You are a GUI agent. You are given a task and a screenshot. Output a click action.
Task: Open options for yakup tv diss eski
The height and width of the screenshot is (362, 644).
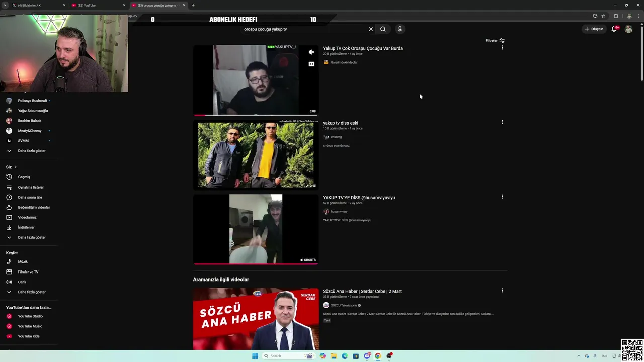tap(502, 122)
